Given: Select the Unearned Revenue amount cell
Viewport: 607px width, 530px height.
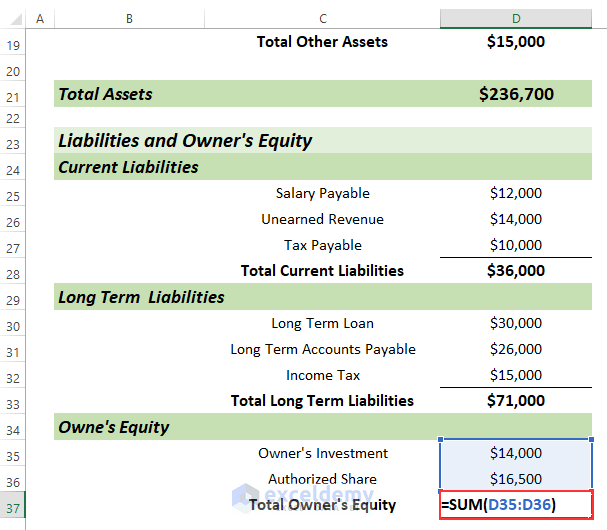Looking at the screenshot, I should 516,220.
